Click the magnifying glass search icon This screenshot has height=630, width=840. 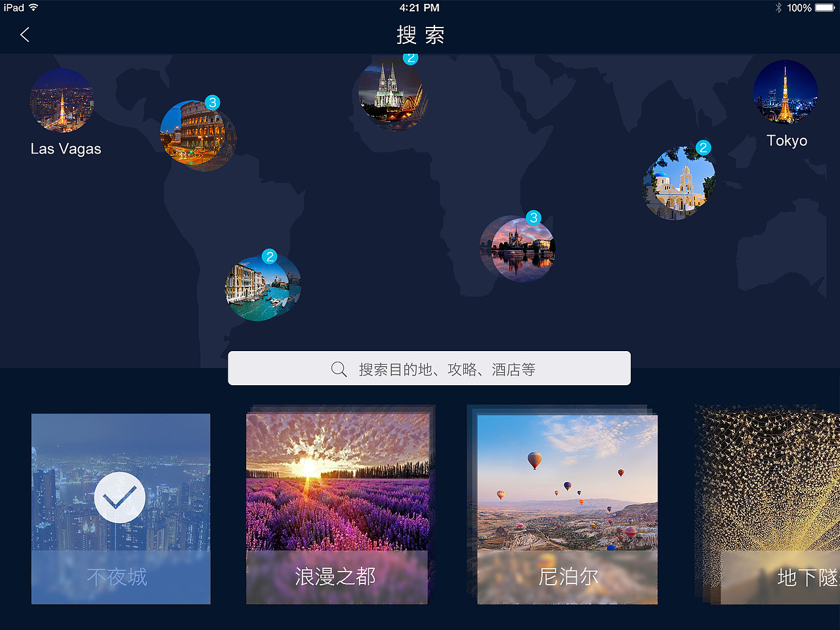click(339, 369)
